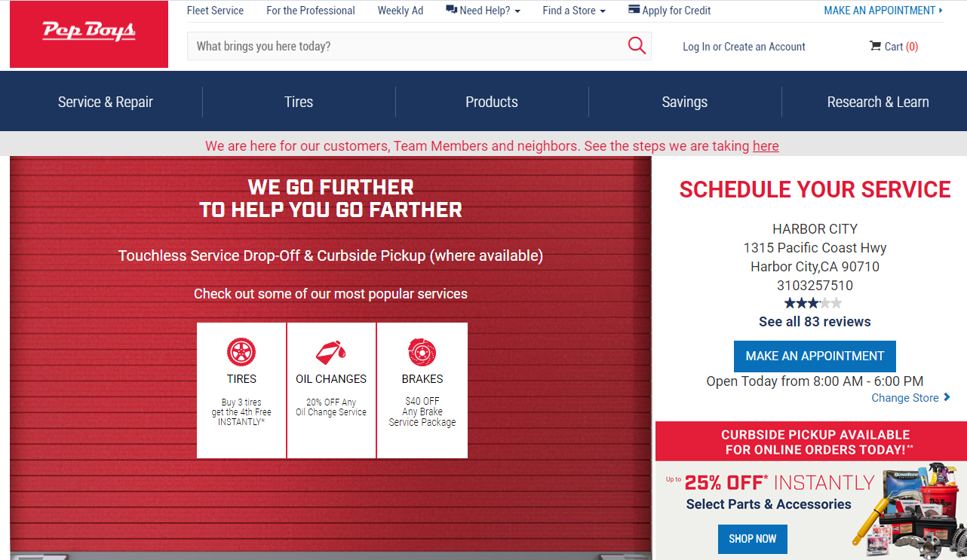
Task: Open the Tires menu
Action: click(x=299, y=102)
